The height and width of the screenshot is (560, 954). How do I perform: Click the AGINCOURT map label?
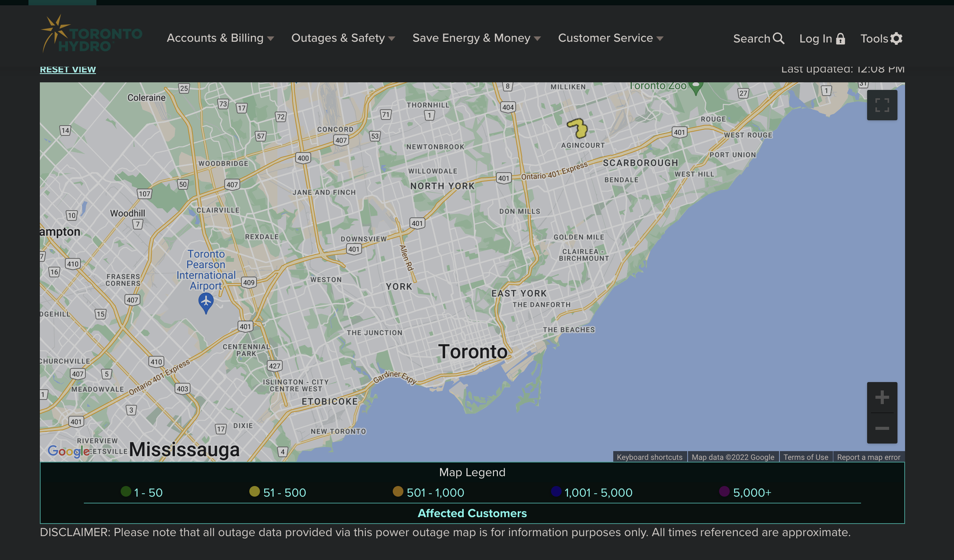click(x=583, y=145)
